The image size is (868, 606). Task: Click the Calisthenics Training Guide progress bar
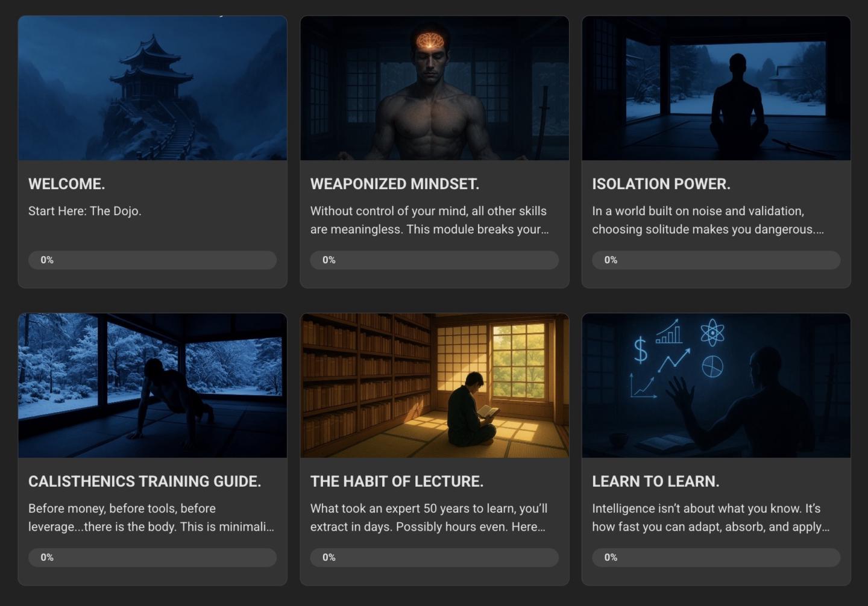click(153, 558)
